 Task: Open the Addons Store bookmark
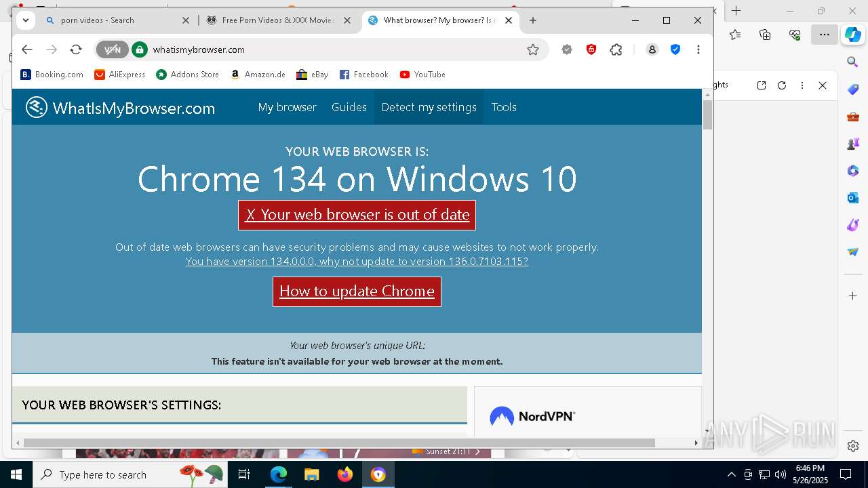pos(188,75)
